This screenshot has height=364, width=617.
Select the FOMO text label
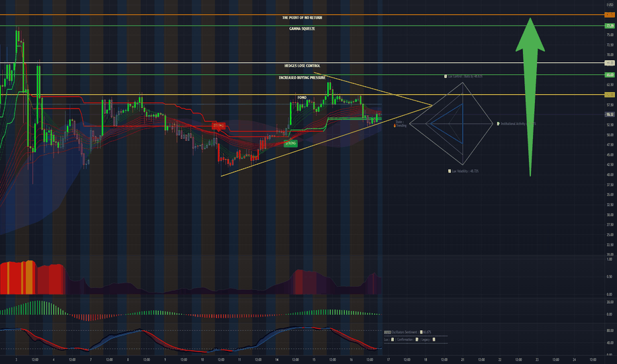[302, 97]
